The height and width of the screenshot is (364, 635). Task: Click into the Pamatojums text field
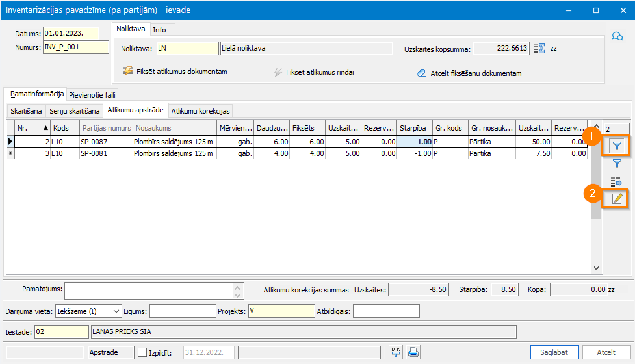[149, 291]
